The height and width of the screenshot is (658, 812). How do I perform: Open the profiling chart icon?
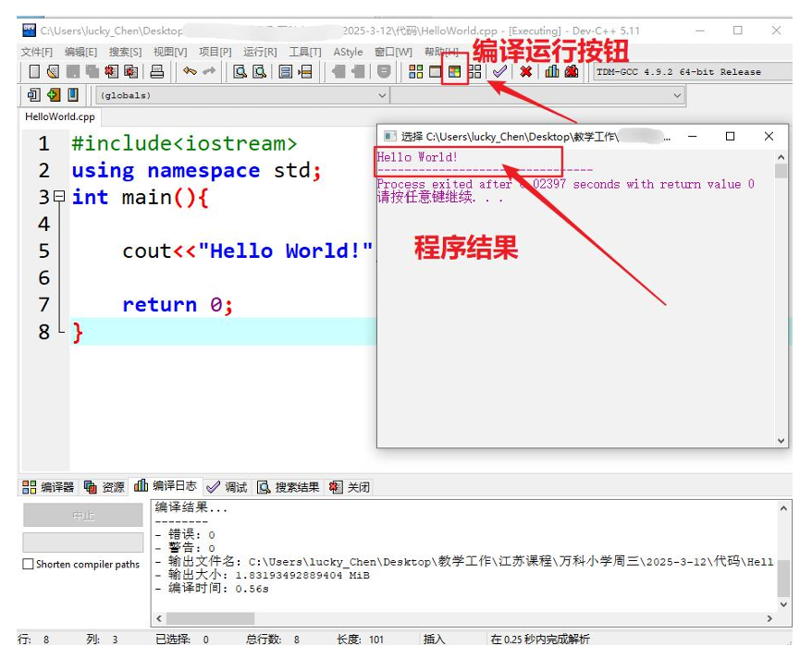(x=550, y=72)
